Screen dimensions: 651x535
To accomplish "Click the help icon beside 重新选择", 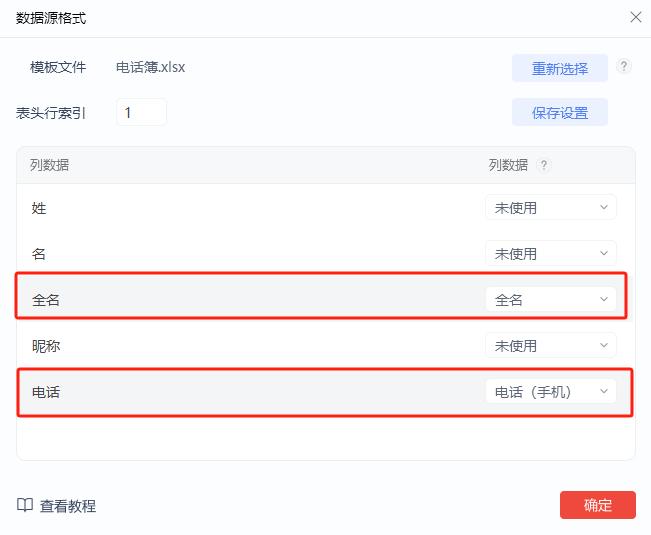I will tap(624, 67).
